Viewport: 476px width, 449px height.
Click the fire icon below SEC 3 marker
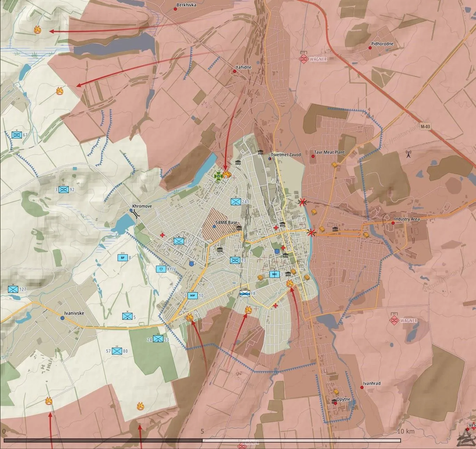click(x=289, y=283)
